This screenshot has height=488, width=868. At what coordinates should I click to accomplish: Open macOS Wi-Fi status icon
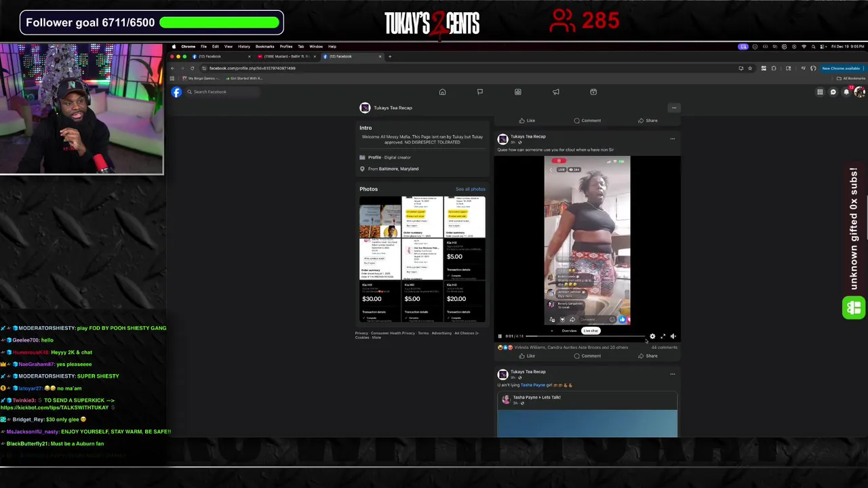[804, 47]
